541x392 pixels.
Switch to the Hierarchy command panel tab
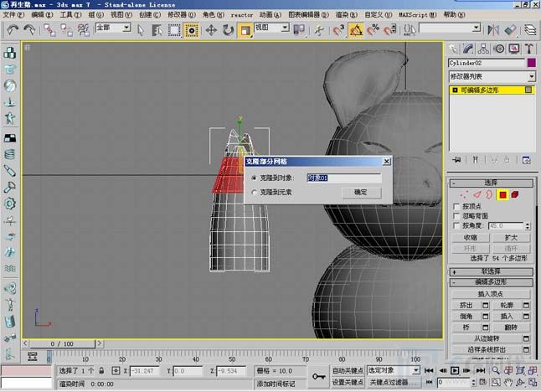click(483, 49)
